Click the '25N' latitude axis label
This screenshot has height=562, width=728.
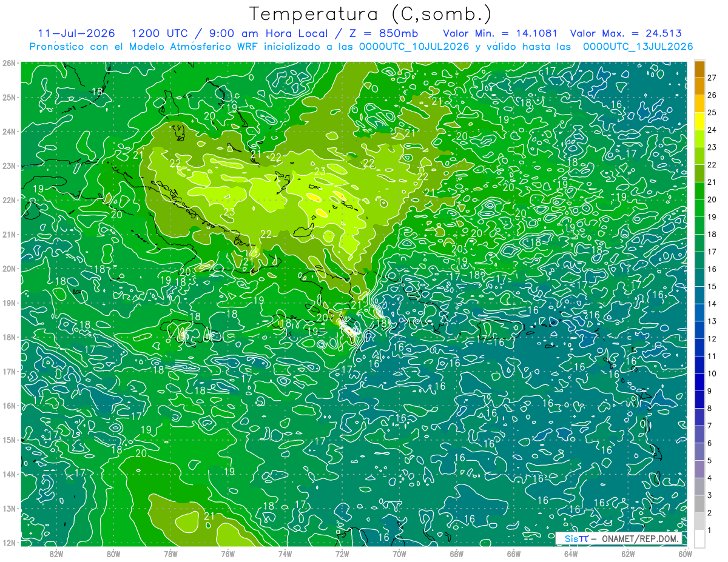coord(9,97)
